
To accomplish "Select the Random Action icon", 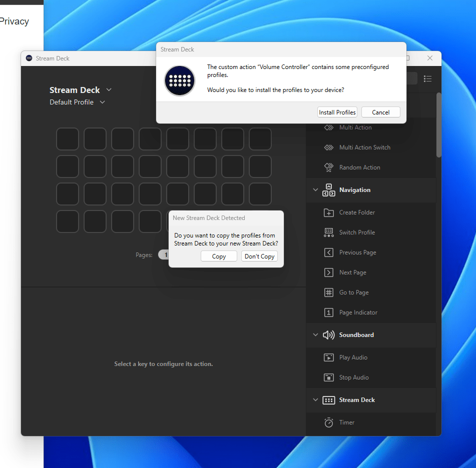I will (x=329, y=167).
